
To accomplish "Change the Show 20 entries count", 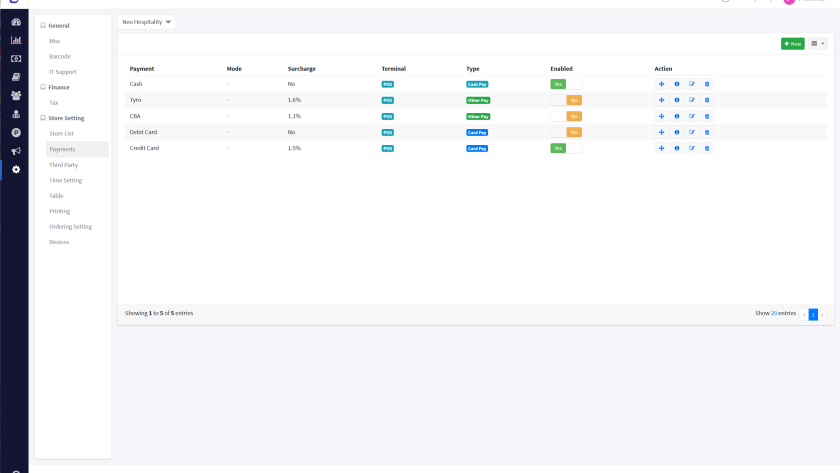I will point(774,313).
